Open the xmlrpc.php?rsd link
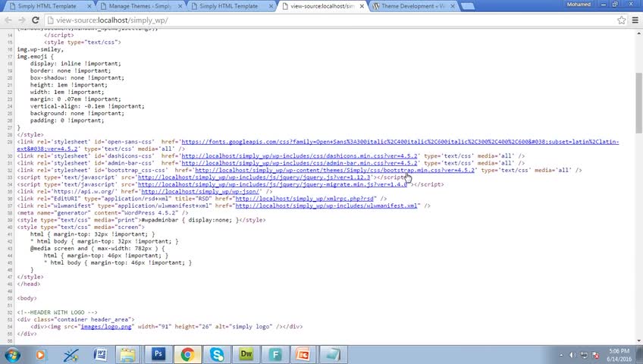 305,199
